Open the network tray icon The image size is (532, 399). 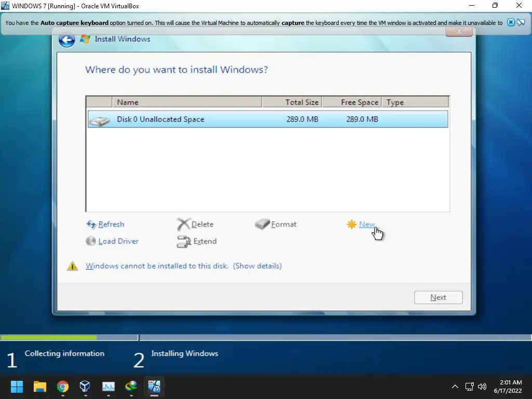pos(470,387)
